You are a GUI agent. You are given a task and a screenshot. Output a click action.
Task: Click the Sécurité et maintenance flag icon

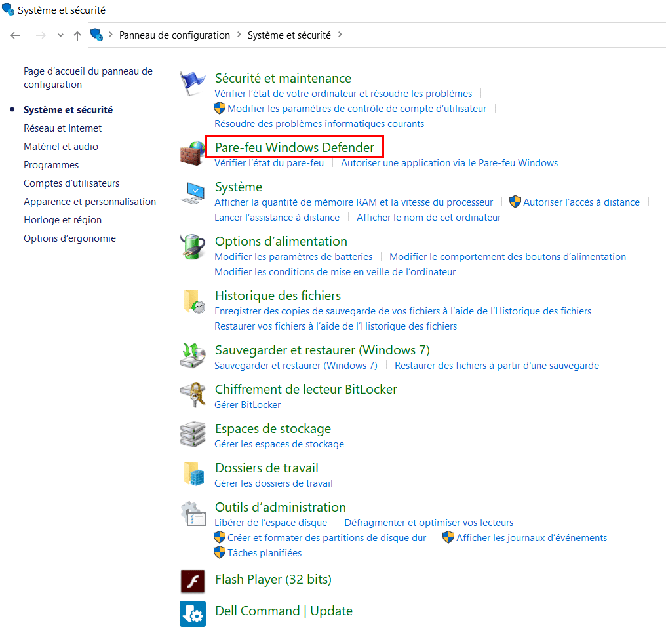(193, 84)
